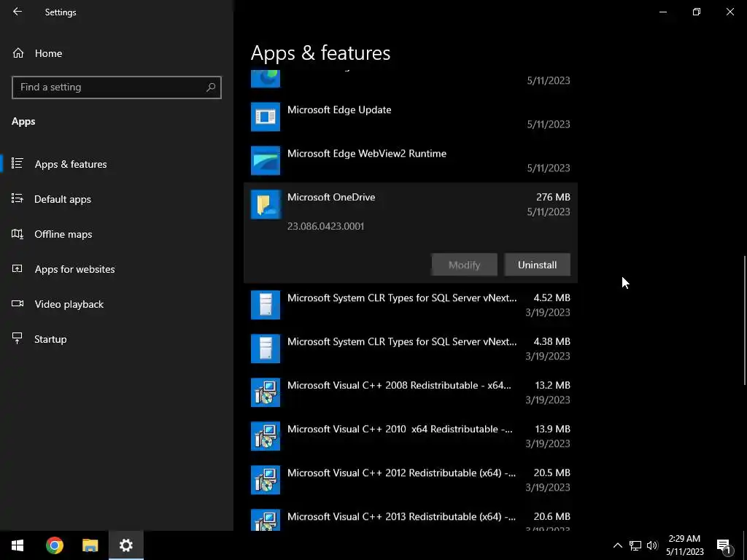Select the Microsoft Edge Update entry name
The height and width of the screenshot is (560, 747).
click(x=339, y=109)
